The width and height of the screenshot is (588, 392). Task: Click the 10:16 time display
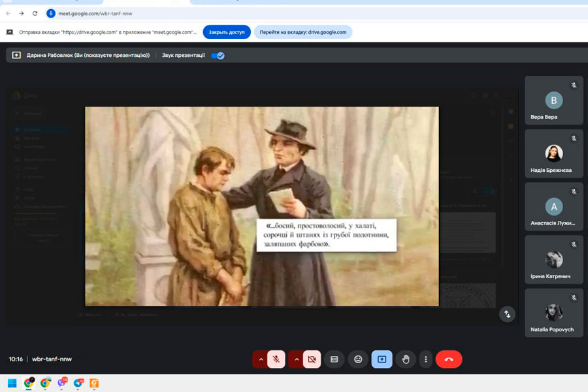16,359
